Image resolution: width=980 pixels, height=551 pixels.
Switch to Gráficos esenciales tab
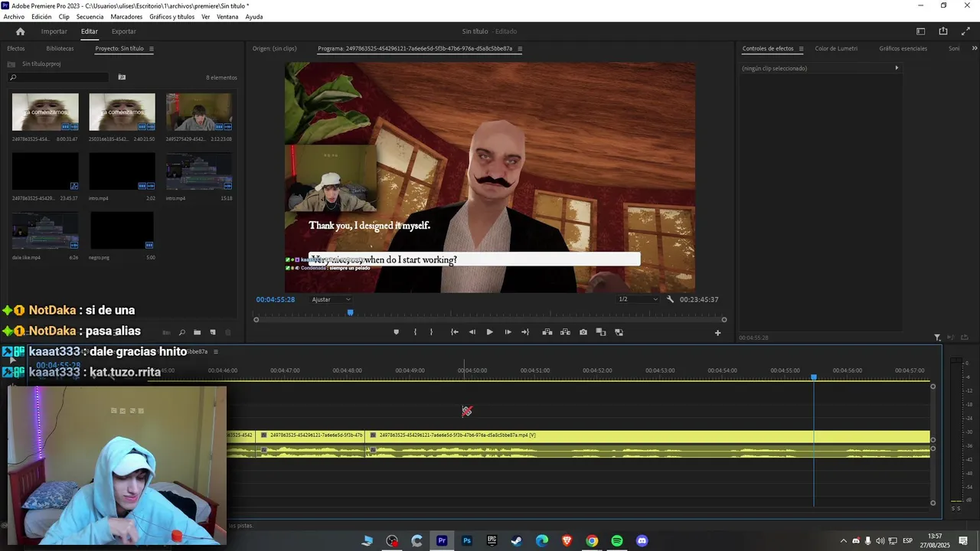903,49
